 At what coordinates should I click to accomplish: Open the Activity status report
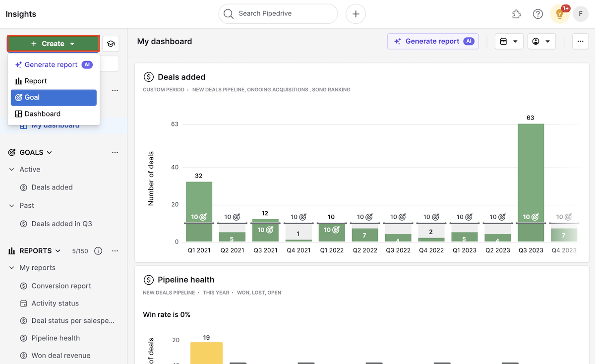click(55, 303)
